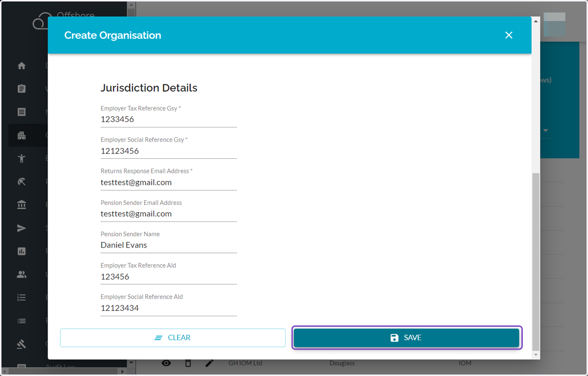
Task: Edit the Employer Social Reference Ald field
Action: 169,308
